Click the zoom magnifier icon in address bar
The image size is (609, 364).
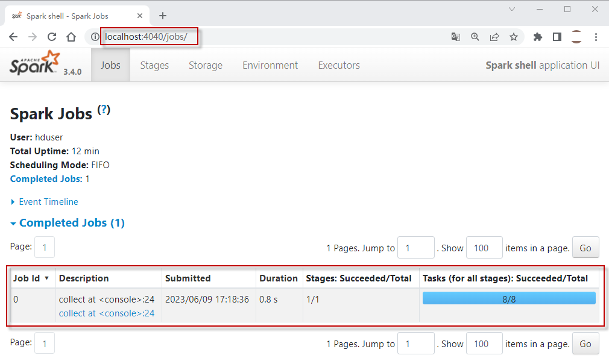tap(475, 37)
